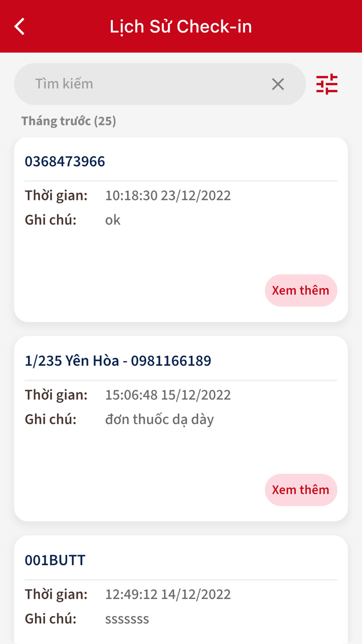Tap the back arrow to leave Check-in history
Viewport: 362px width, 644px height.
click(x=19, y=26)
